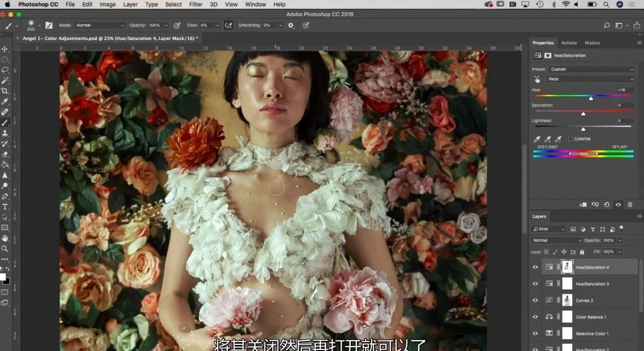Screen dimensions: 644x351
Task: Select the Elliptical Marquee tool
Action: (x=5, y=59)
